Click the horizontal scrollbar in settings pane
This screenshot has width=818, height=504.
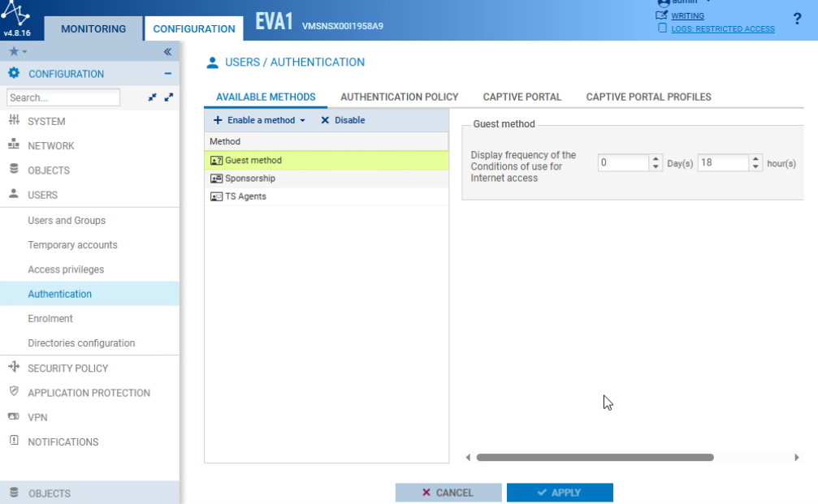(595, 458)
